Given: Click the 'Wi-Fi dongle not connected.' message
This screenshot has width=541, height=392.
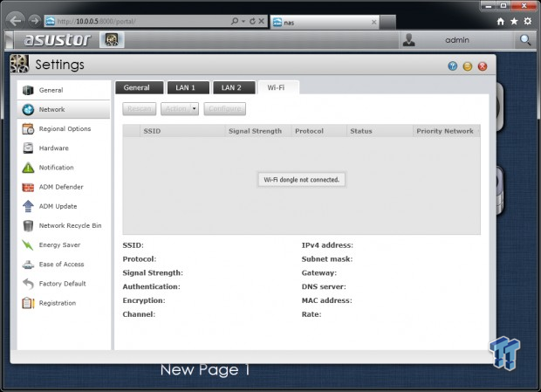Looking at the screenshot, I should click(x=302, y=180).
